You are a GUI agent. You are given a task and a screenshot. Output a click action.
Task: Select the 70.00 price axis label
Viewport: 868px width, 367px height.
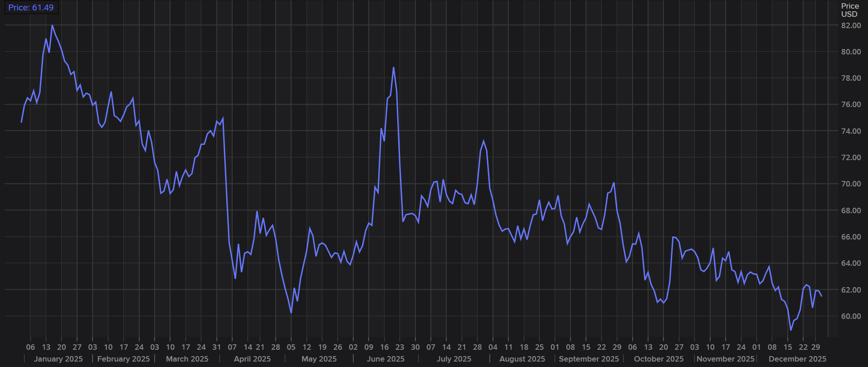coord(851,184)
